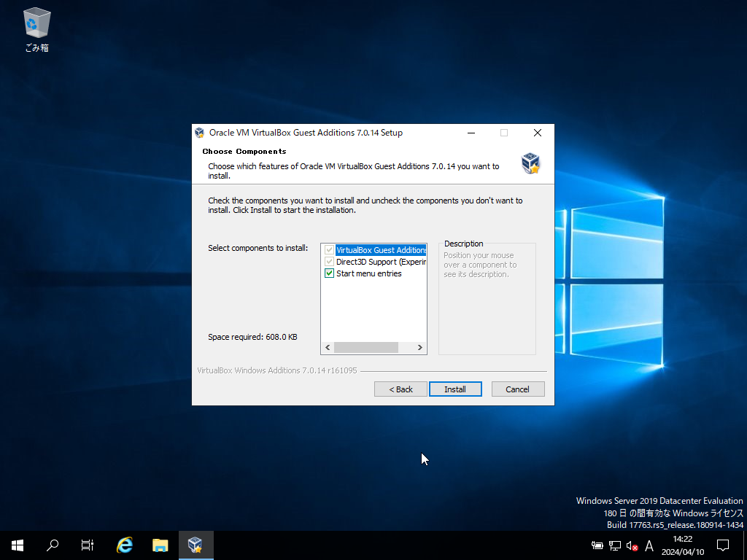
Task: Open taskbar search magnifier
Action: [53, 545]
